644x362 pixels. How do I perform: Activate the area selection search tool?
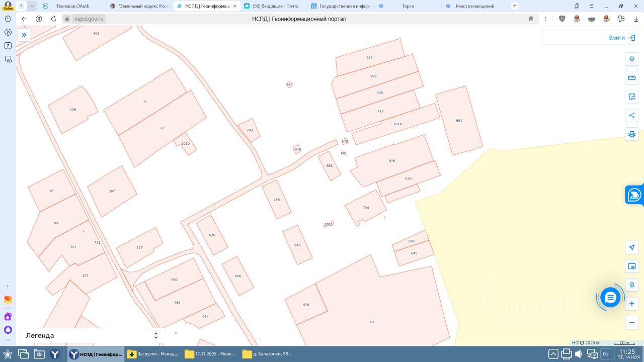tap(632, 97)
